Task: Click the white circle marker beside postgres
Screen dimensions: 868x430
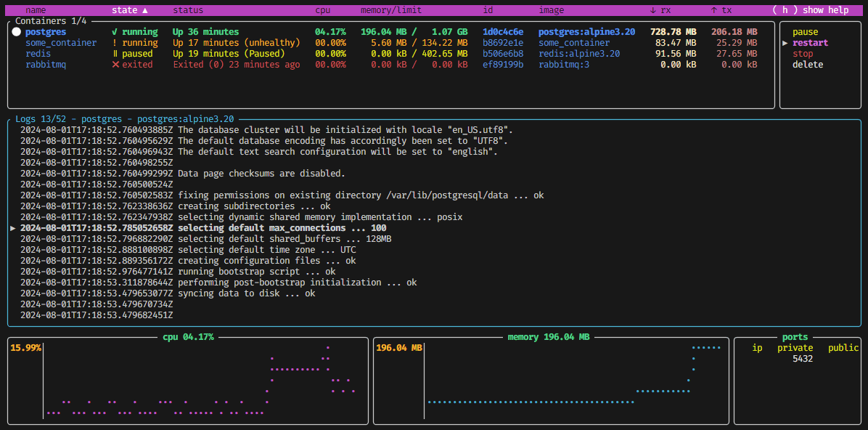Action: pos(15,32)
